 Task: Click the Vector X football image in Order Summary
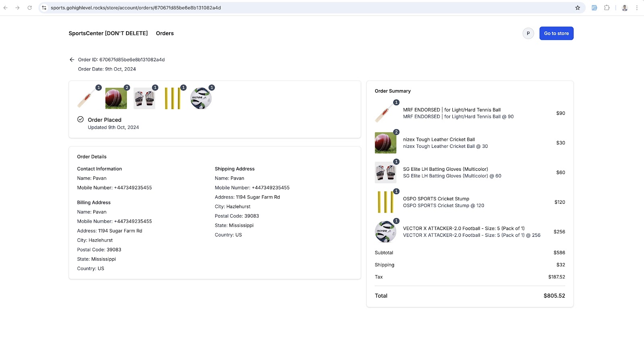point(386,232)
